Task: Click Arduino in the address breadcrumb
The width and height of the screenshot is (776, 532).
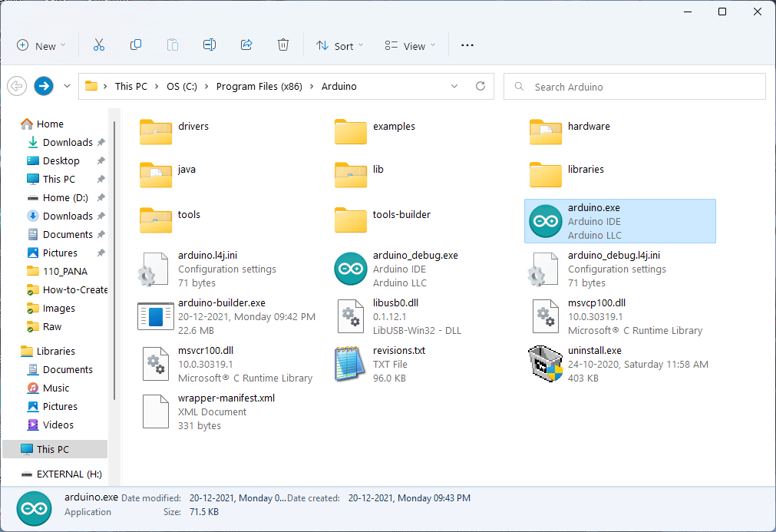Action: [x=339, y=86]
